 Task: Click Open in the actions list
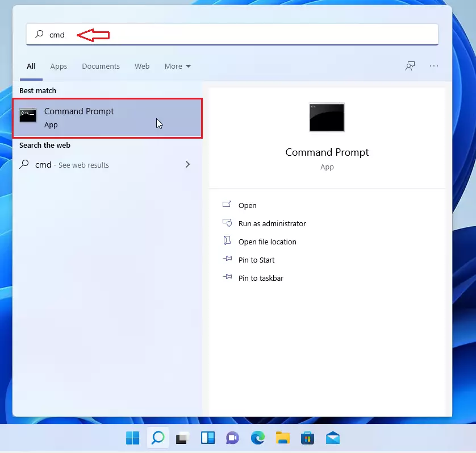[x=248, y=205]
